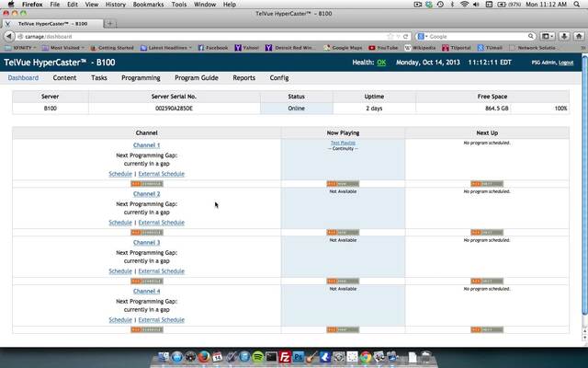Click Channel 1 Now Playing RSS badge

[x=343, y=184]
